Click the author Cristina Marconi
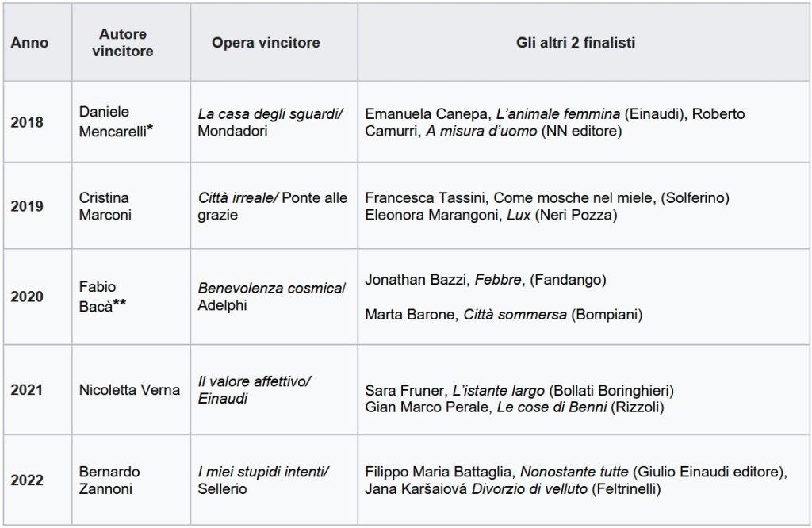The height and width of the screenshot is (528, 812). point(105,206)
